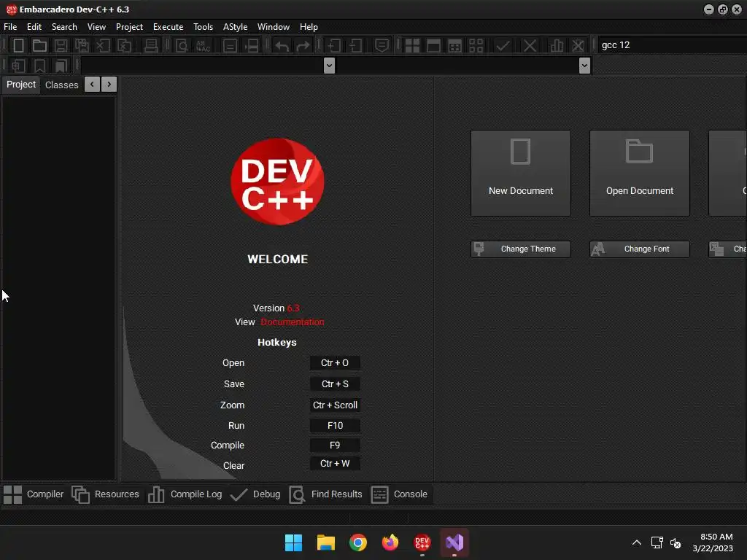
Task: Open the View menu
Action: 96,27
